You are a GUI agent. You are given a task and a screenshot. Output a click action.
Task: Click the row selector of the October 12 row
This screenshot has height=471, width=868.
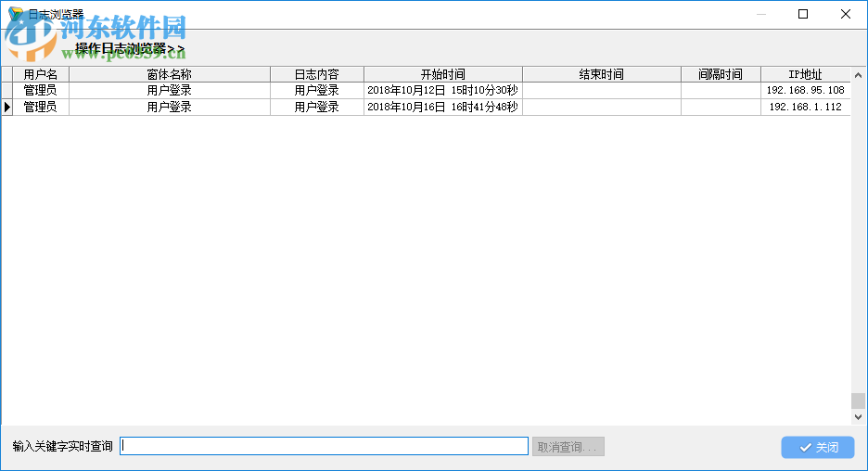pyautogui.click(x=6, y=90)
